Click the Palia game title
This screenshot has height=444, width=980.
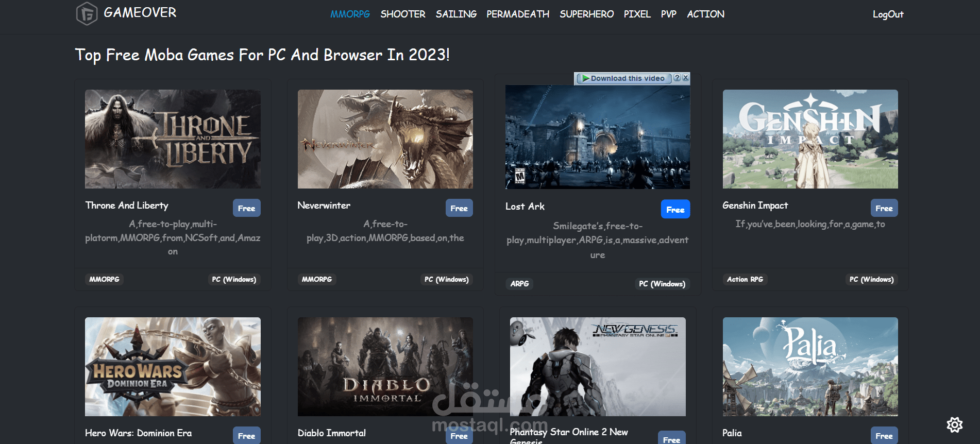pyautogui.click(x=732, y=433)
